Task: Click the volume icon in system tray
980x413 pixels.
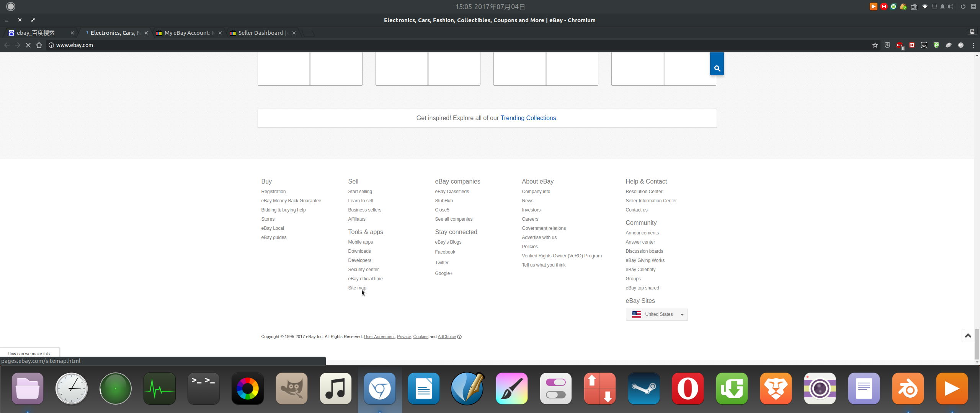Action: (951, 7)
